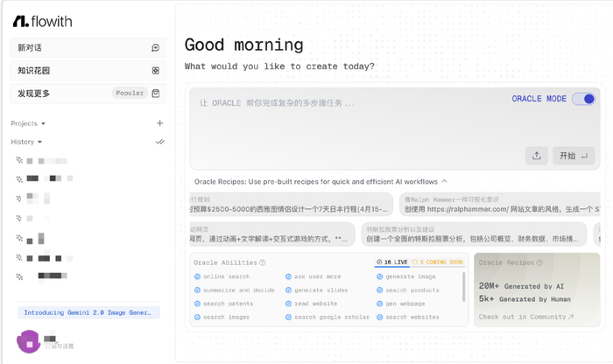Start a new chat via 新对话
Viewport: 613px width, 364px height.
(87, 48)
